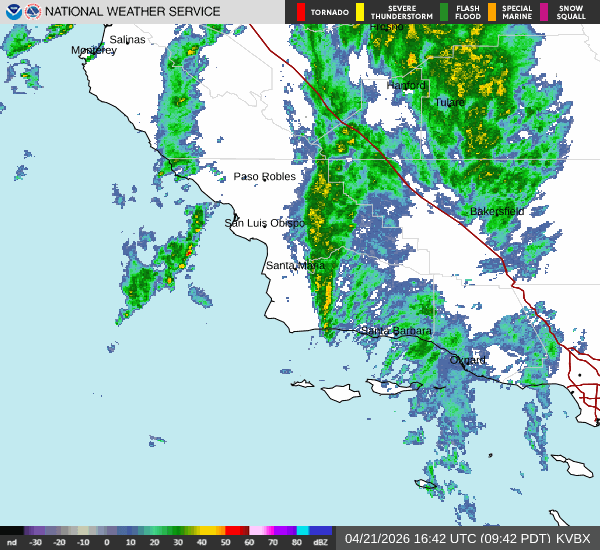Click the 04/21/2026 date in the timestamp
This screenshot has width=600, height=550.
377,539
